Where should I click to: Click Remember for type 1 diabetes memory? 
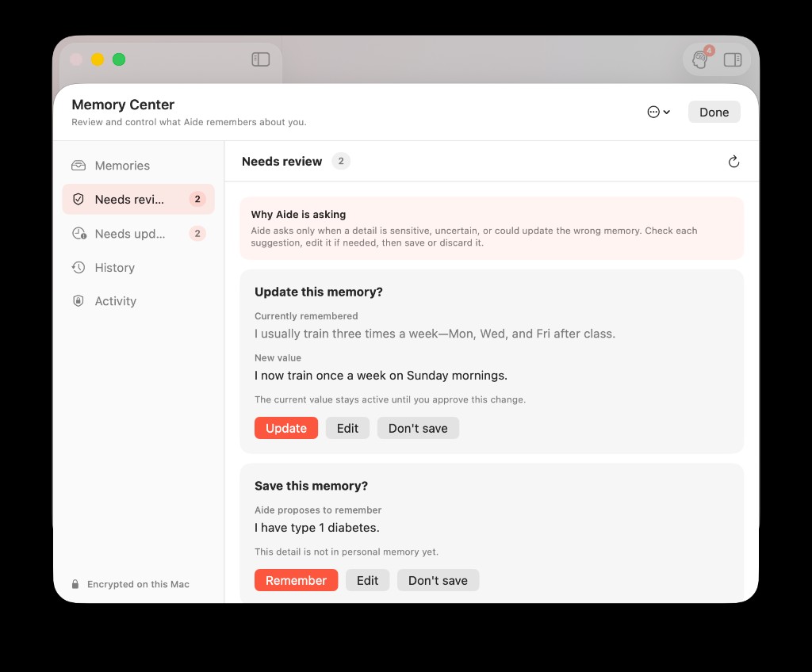[296, 580]
